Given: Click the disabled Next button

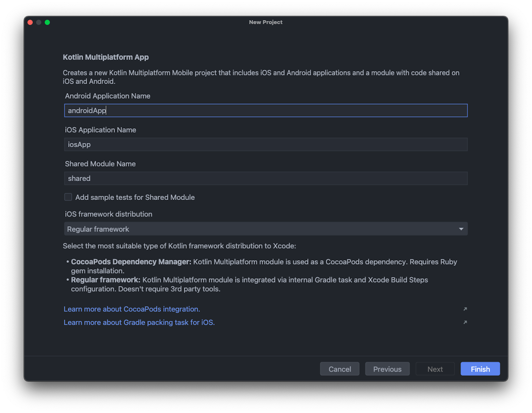Looking at the screenshot, I should [435, 369].
